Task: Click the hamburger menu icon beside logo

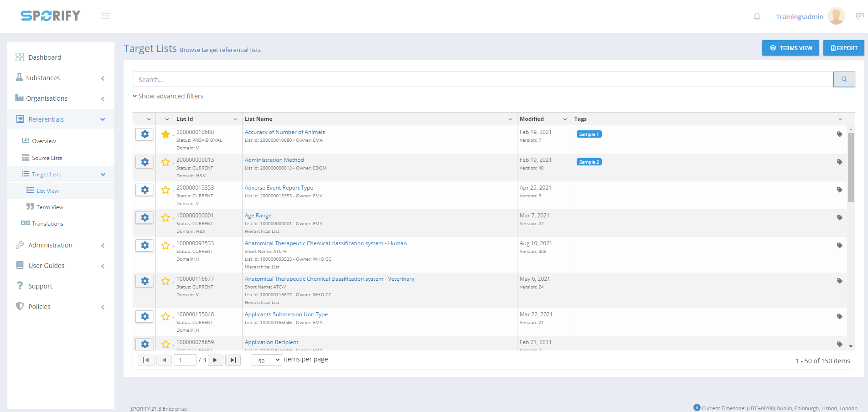Action: click(x=105, y=16)
